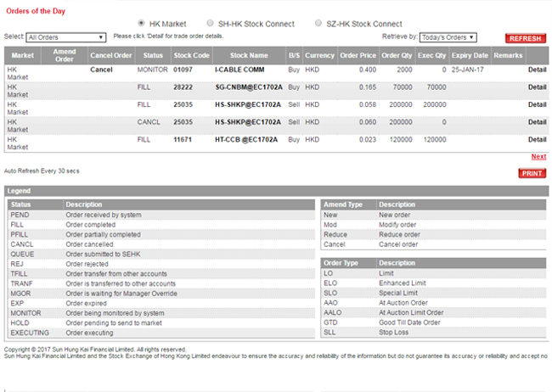The width and height of the screenshot is (552, 392).
Task: Click the Status column header in orders table
Action: click(x=153, y=55)
